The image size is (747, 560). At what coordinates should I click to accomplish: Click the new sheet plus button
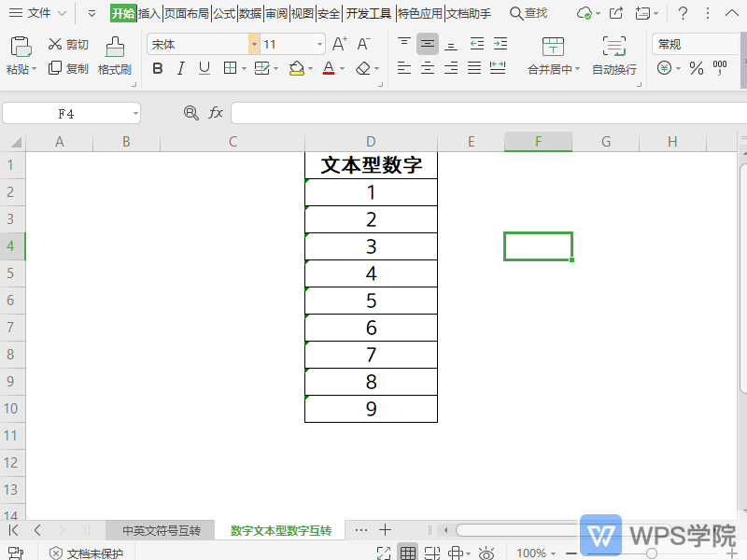click(x=387, y=528)
